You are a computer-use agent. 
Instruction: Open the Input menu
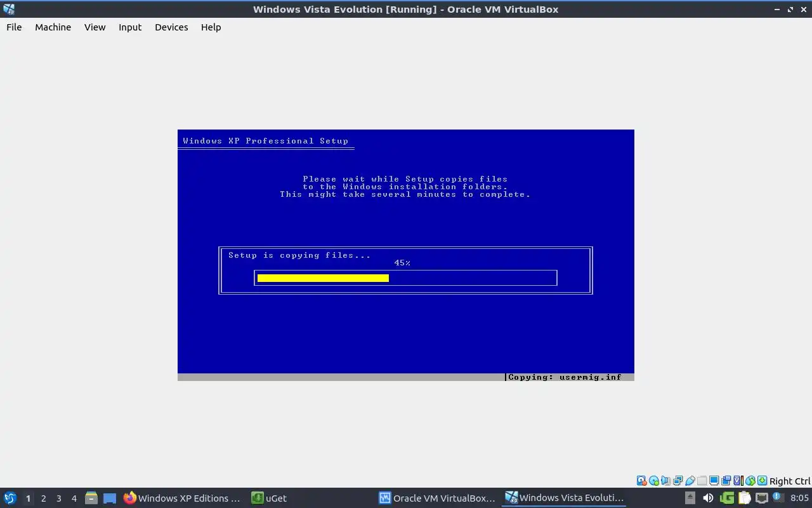tap(130, 27)
